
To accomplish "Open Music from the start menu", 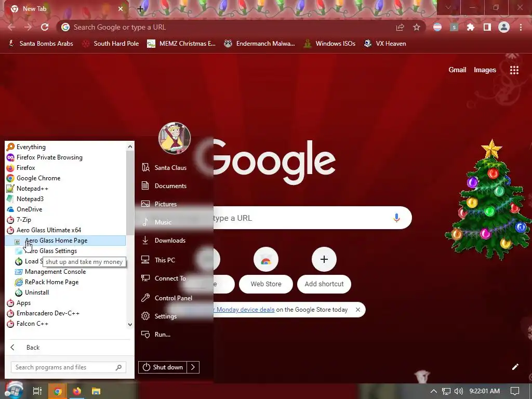I will (x=156, y=222).
